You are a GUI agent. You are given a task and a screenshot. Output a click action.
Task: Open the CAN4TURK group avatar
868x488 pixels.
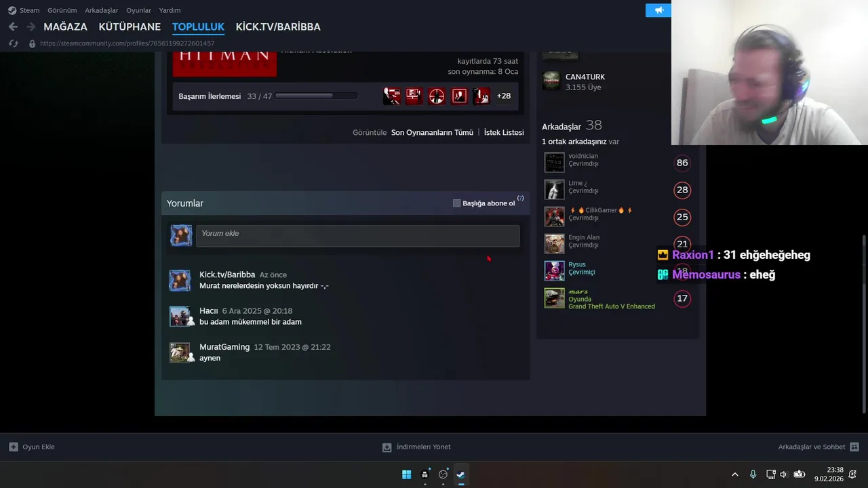click(551, 81)
